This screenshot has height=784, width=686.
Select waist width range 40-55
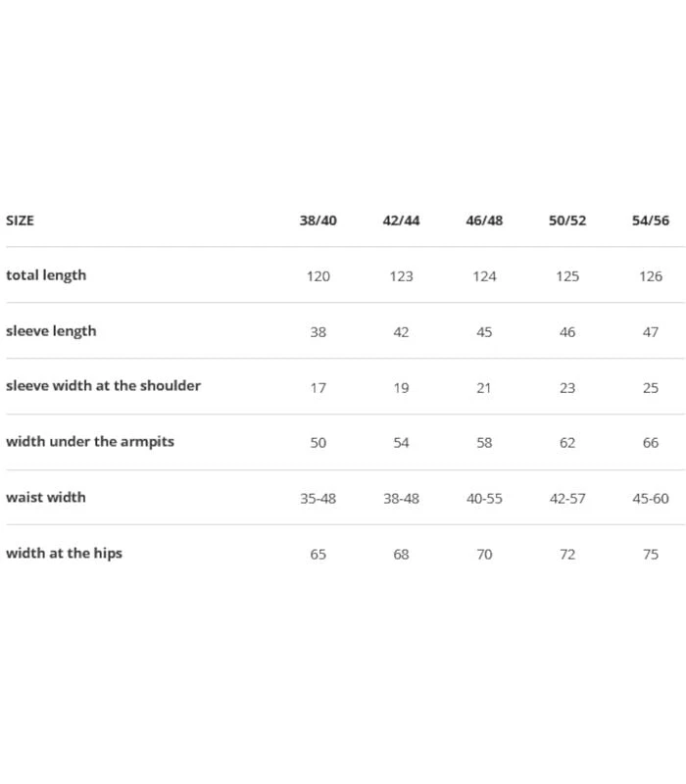click(x=484, y=499)
